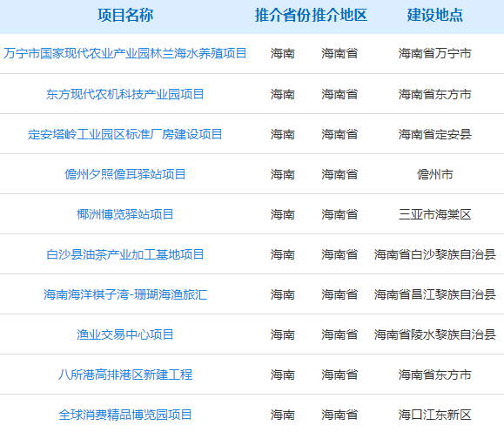Open 东方现代农机科技产业园项目 link
Viewport: 504px width, 432px height.
click(125, 94)
